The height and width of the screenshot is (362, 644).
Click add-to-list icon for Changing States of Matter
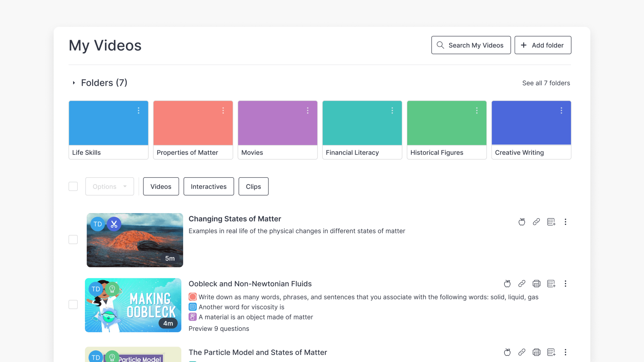551,222
